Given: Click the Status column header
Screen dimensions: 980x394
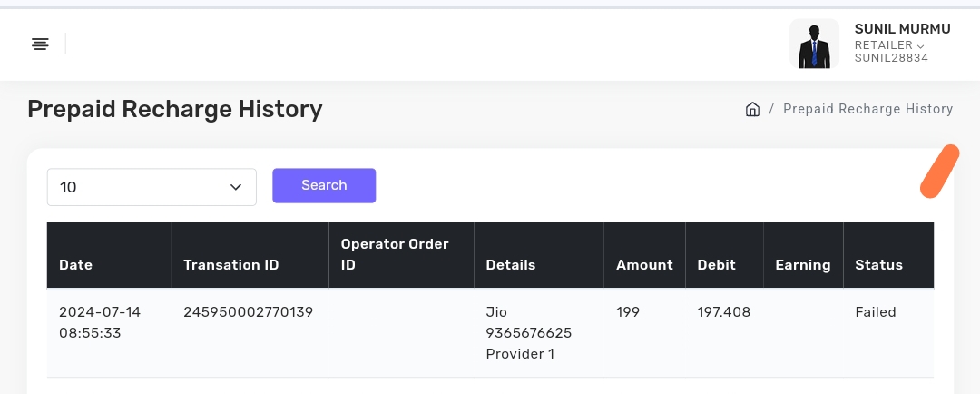Looking at the screenshot, I should 878,265.
